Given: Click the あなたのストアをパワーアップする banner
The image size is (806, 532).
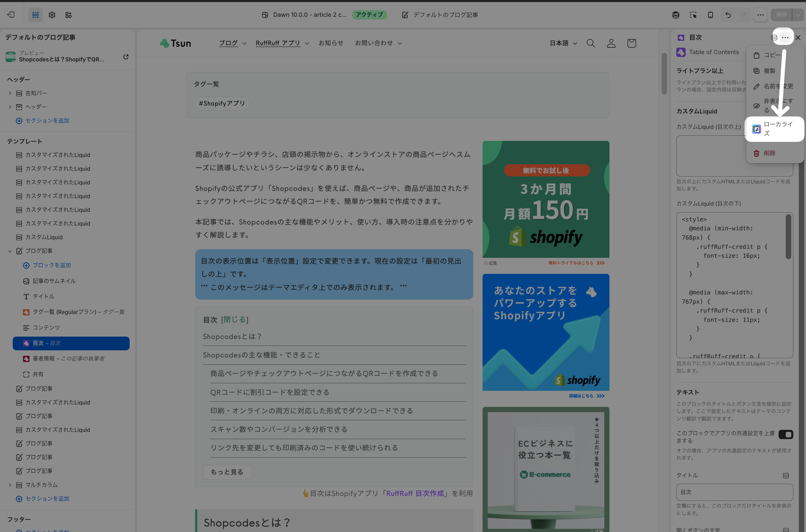Looking at the screenshot, I should click(546, 332).
